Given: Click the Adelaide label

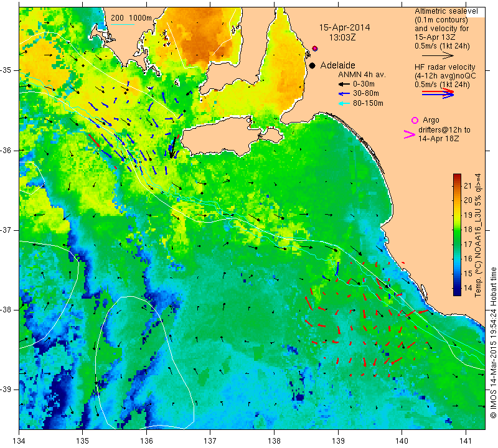Looking at the screenshot, I should (337, 65).
